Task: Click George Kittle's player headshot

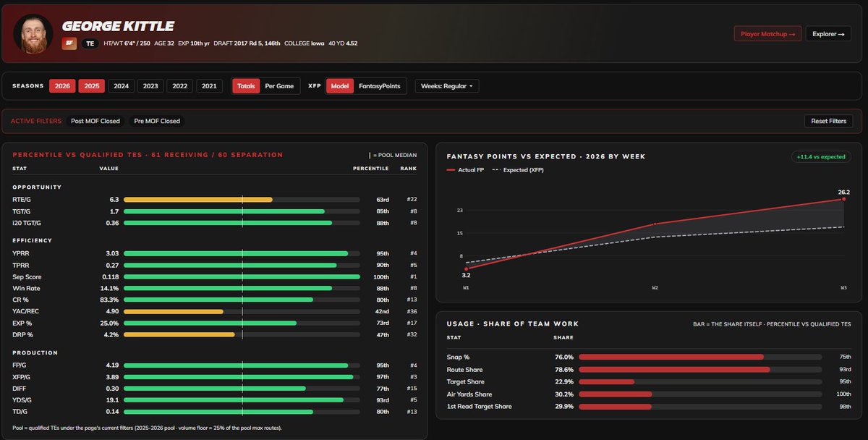Action: pyautogui.click(x=33, y=33)
